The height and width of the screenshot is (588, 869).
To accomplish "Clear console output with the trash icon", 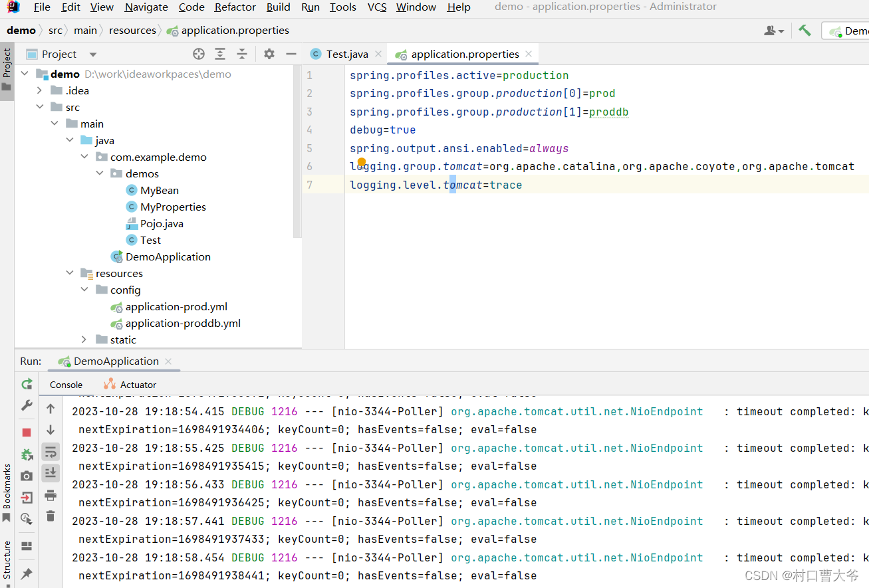I will pos(51,516).
